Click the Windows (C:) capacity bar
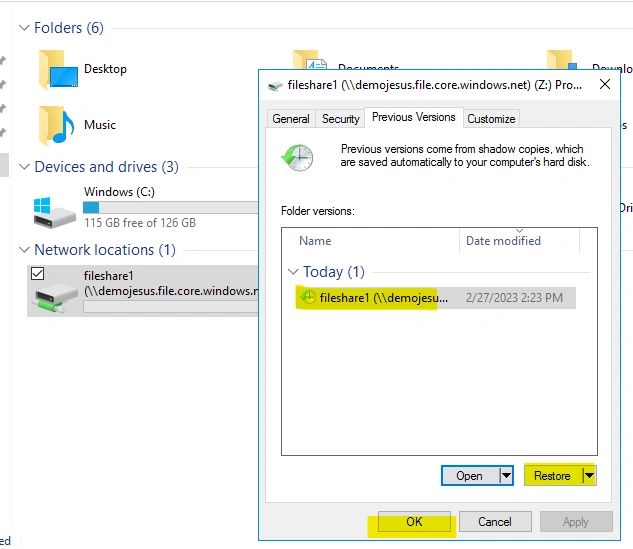 (170, 207)
